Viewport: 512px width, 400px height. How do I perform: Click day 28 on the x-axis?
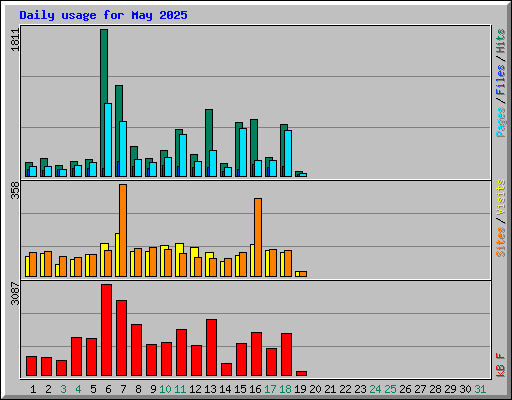(435, 389)
